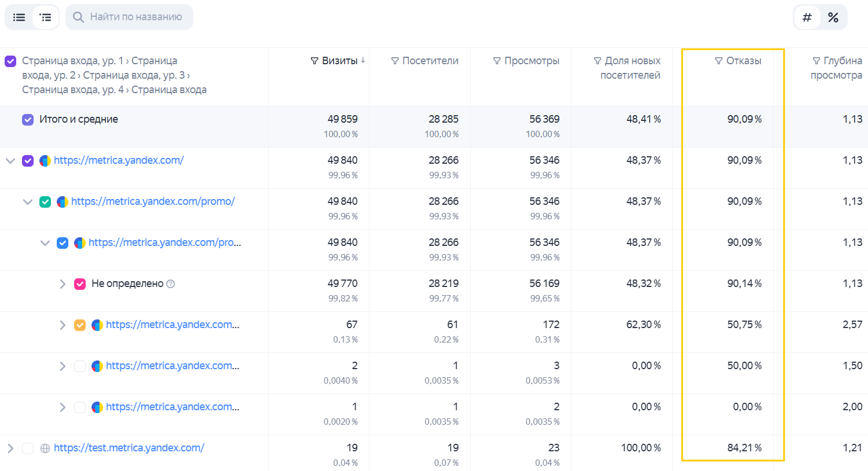The height and width of the screenshot is (471, 868).
Task: Sort by Визиты column header
Action: coord(339,61)
